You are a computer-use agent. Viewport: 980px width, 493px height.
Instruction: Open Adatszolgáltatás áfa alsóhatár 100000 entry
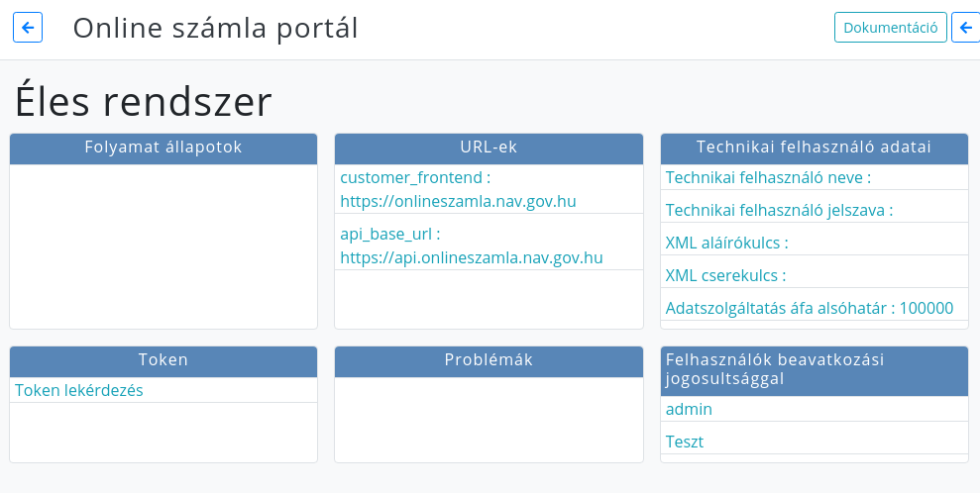[x=815, y=308]
